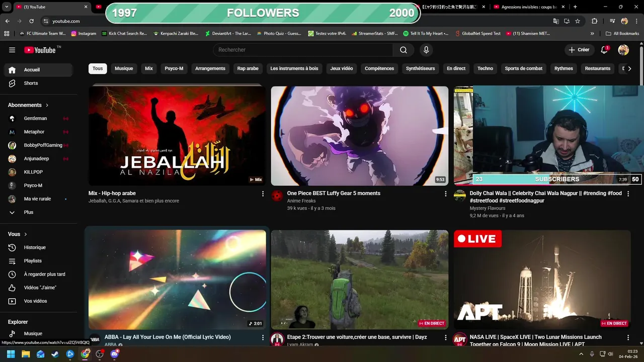The width and height of the screenshot is (644, 362).
Task: Open the GlobalNet Speed Test bookmark
Action: (478, 34)
